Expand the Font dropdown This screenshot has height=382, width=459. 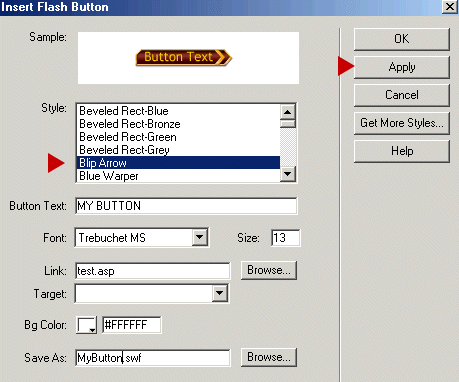pyautogui.click(x=200, y=237)
